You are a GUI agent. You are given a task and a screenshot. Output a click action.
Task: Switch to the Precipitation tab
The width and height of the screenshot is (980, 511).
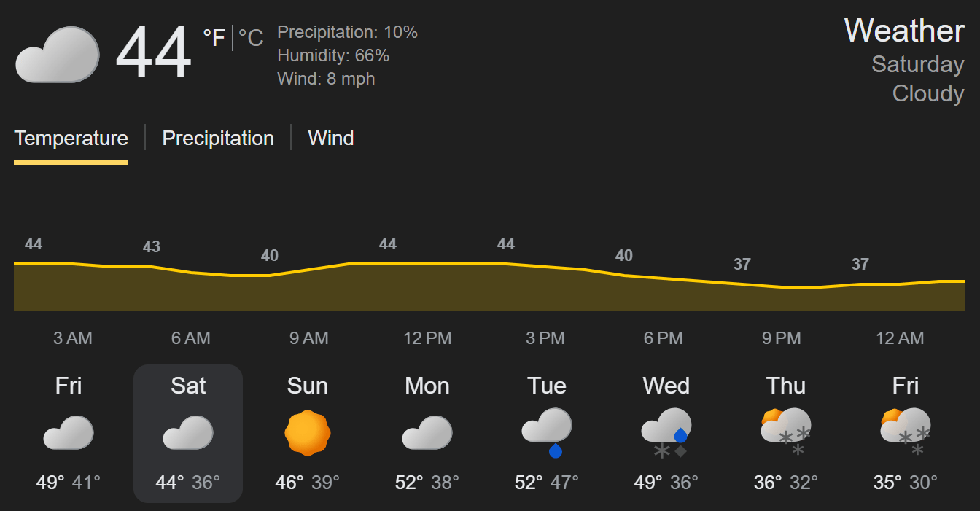(x=218, y=139)
